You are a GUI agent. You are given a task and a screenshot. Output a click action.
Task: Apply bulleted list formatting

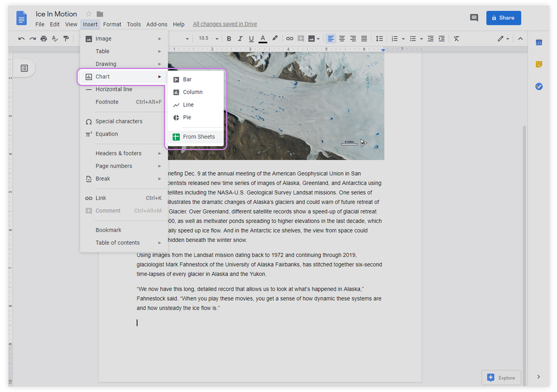pos(413,39)
